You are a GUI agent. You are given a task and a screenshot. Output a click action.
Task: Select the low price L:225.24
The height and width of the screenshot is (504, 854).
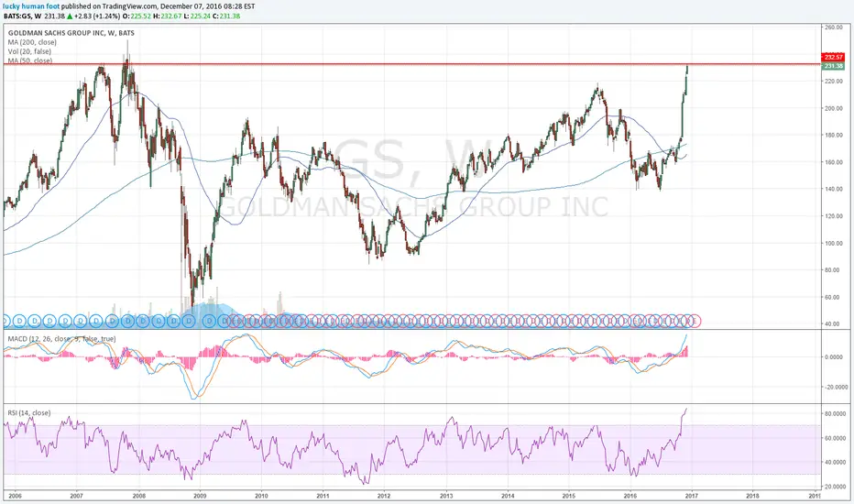pos(197,16)
